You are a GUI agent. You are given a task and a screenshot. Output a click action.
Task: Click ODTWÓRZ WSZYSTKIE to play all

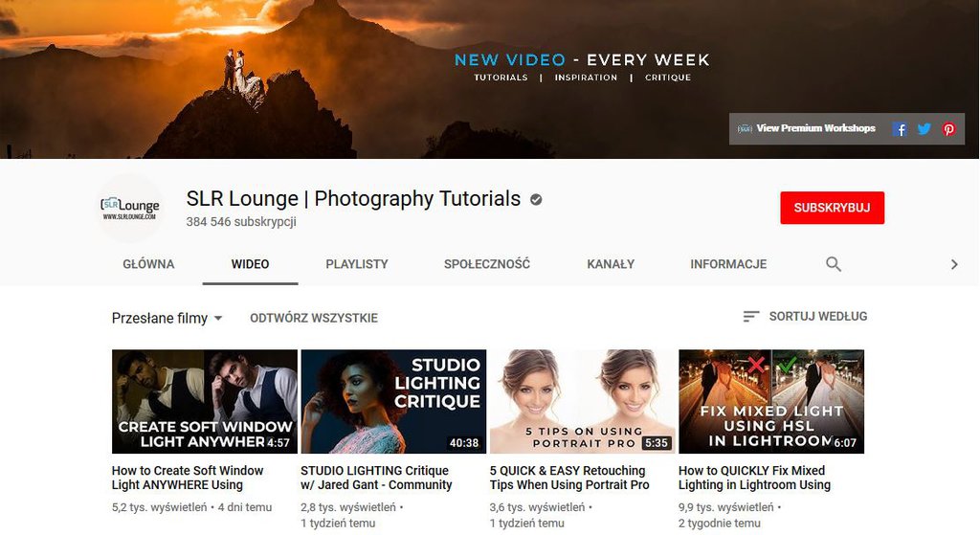click(314, 318)
